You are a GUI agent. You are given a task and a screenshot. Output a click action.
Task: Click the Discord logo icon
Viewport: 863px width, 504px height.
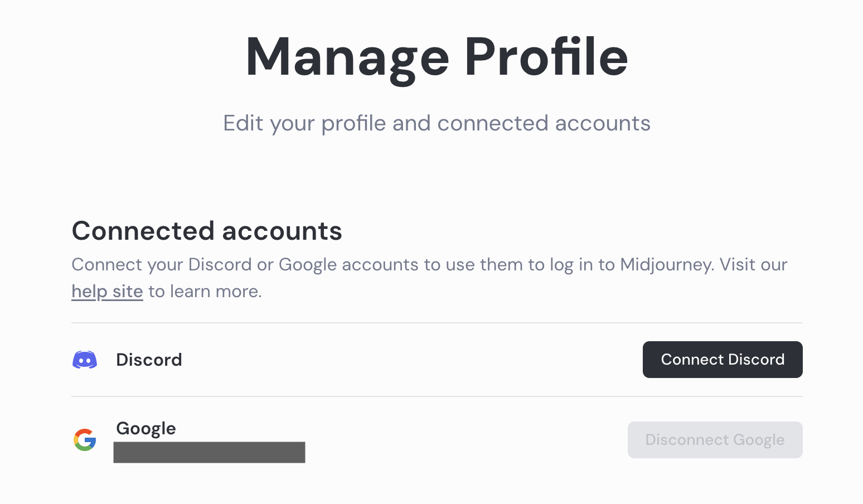[x=85, y=360]
